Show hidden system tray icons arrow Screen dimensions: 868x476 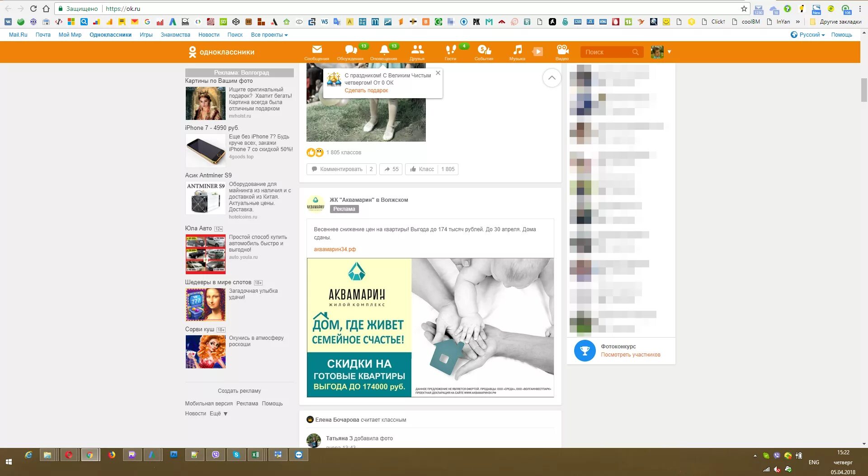click(755, 456)
